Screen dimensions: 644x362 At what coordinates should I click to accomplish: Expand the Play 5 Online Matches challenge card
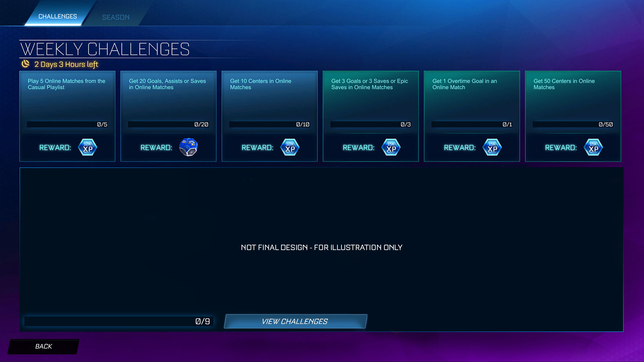pos(68,116)
